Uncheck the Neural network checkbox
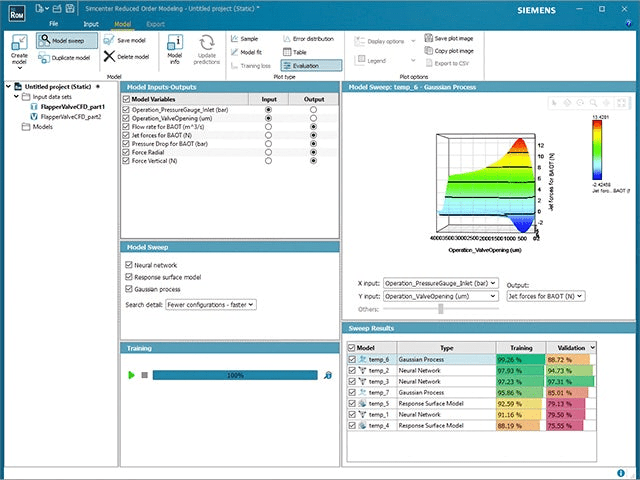The height and width of the screenshot is (480, 640). (x=127, y=265)
